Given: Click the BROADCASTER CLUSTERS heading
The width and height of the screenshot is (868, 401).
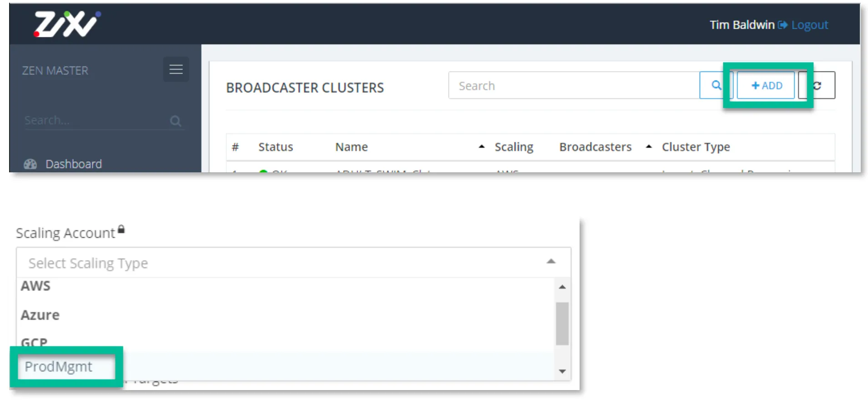Looking at the screenshot, I should (x=305, y=87).
